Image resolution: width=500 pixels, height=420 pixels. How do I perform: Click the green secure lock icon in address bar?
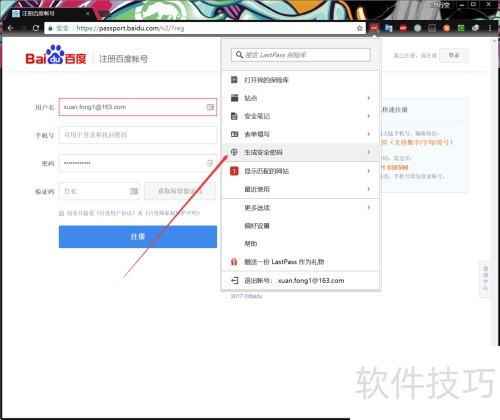pyautogui.click(x=51, y=28)
